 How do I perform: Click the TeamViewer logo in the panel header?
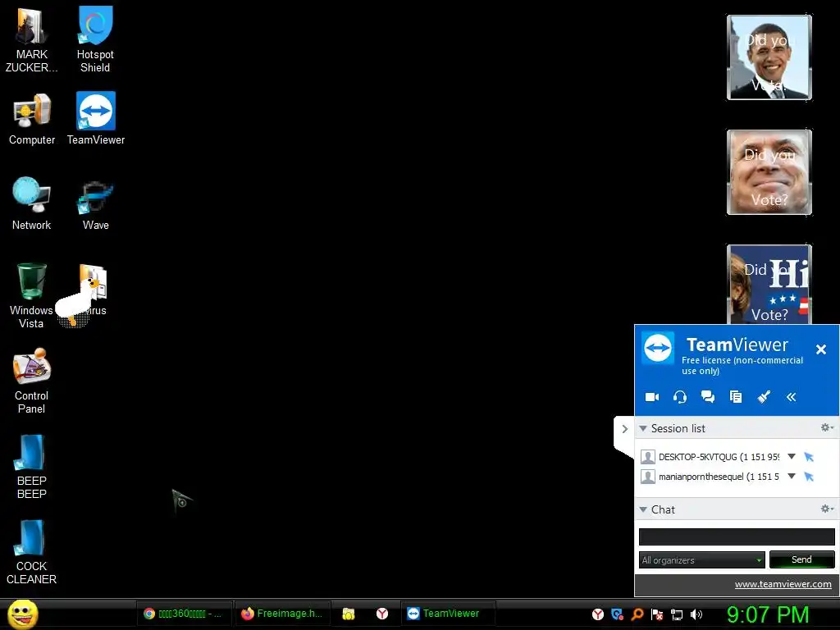658,348
